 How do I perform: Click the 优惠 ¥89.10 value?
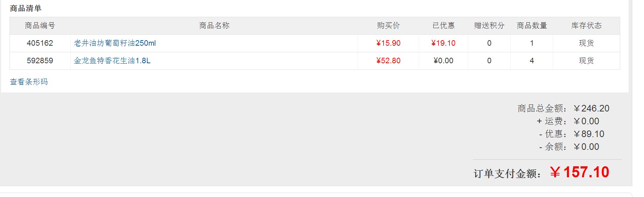pyautogui.click(x=589, y=134)
